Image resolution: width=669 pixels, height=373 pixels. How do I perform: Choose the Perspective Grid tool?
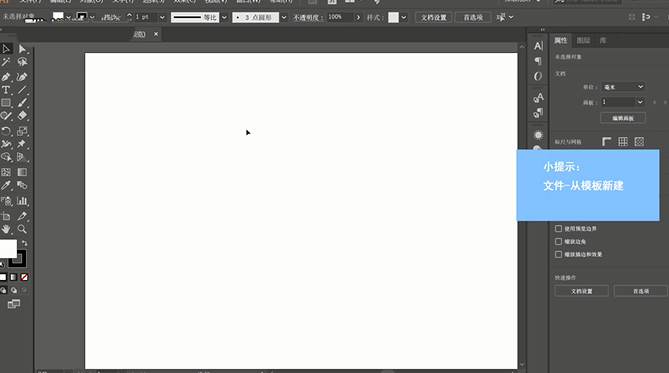coord(22,157)
